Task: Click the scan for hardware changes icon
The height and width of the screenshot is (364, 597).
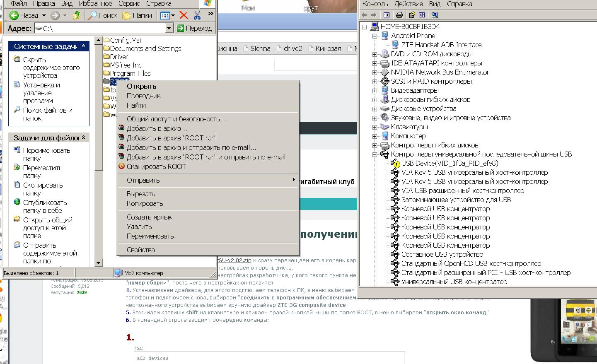Action: (435, 15)
